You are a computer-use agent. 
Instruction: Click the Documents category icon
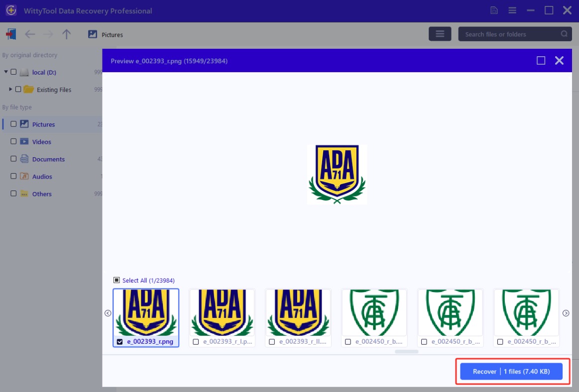tap(24, 159)
